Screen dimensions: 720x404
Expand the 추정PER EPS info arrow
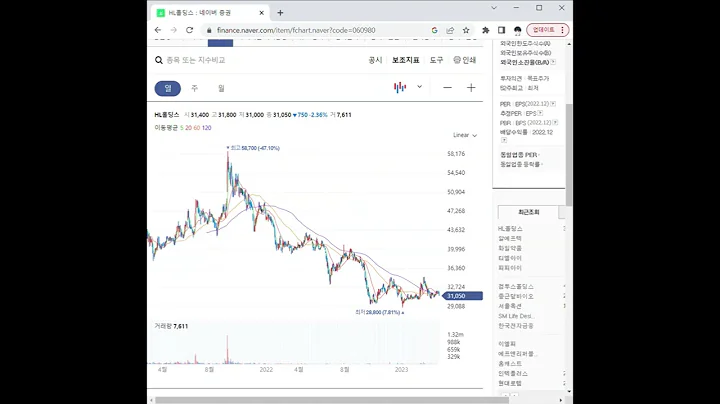(540, 113)
